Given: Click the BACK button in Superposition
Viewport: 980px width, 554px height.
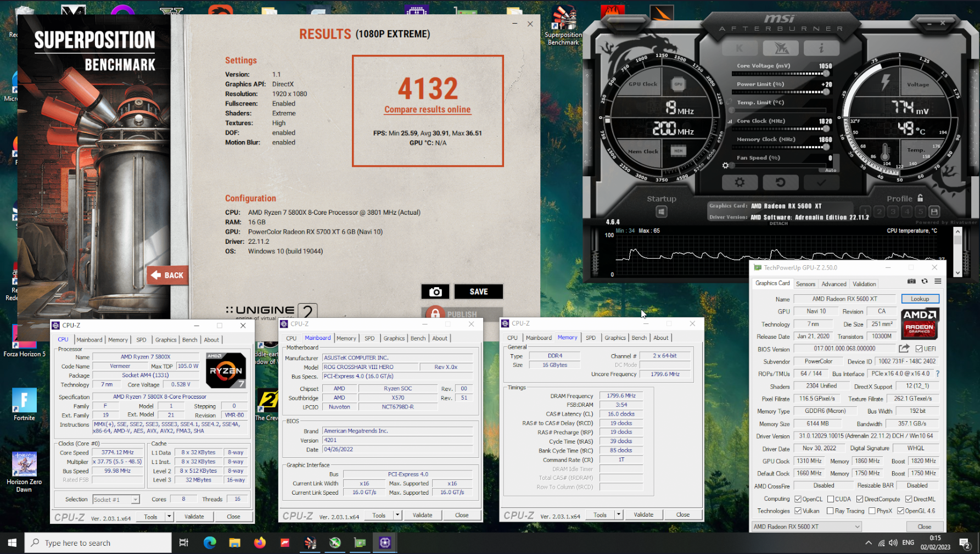Looking at the screenshot, I should (x=167, y=275).
